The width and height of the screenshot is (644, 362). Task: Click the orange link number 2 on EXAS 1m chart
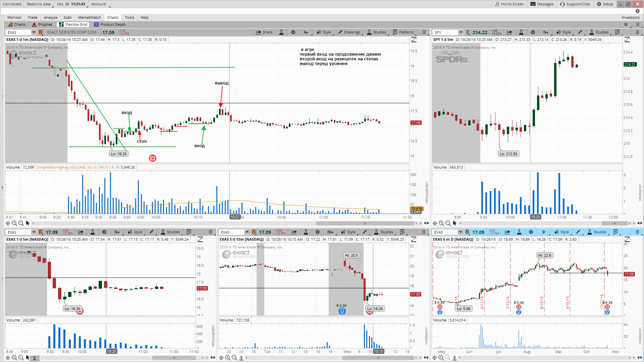pyautogui.click(x=41, y=32)
